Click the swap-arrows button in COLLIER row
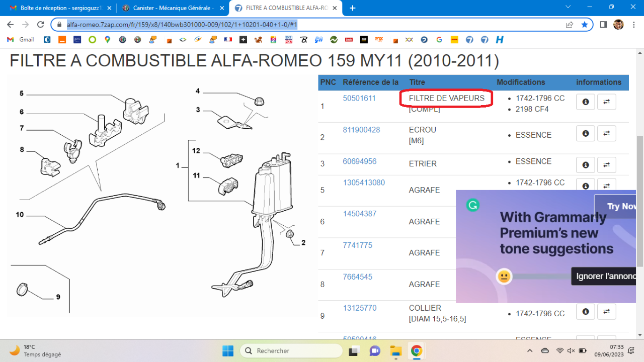The width and height of the screenshot is (644, 362). (606, 312)
